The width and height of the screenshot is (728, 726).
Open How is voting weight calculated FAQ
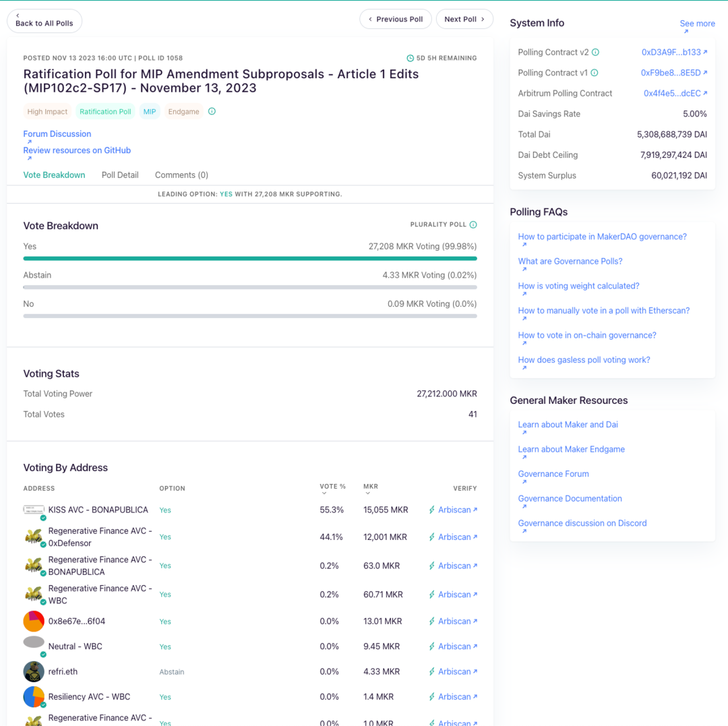click(x=578, y=286)
